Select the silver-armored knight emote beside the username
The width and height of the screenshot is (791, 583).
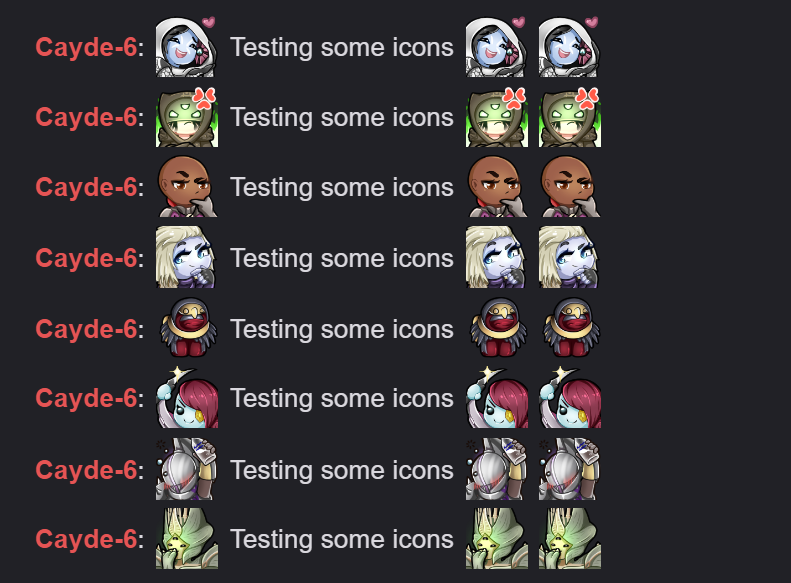tap(186, 469)
